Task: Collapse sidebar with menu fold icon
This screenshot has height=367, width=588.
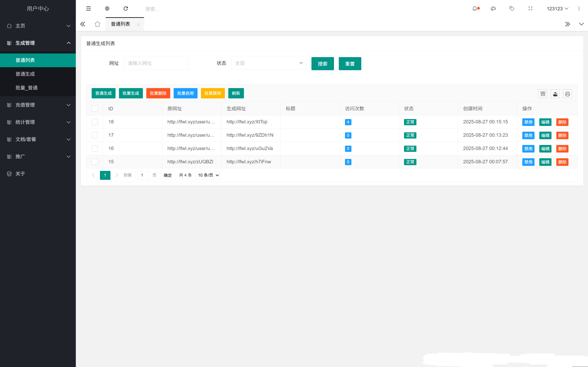Action: 88,9
